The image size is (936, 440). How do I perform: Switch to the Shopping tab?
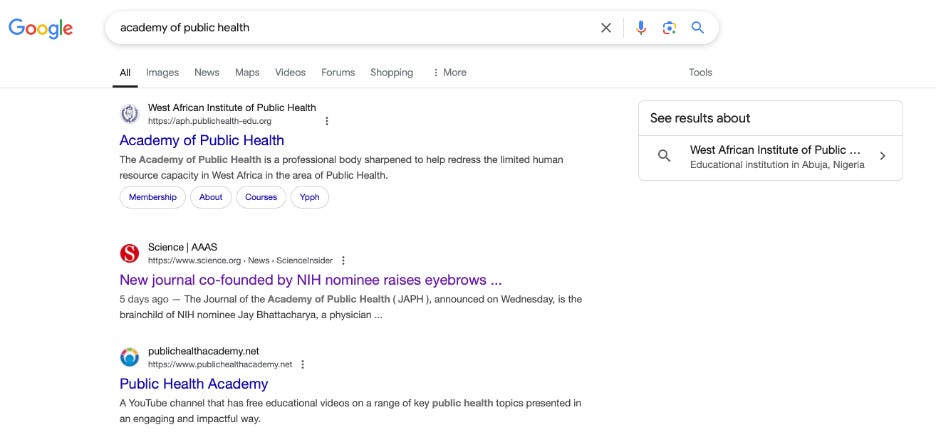392,72
